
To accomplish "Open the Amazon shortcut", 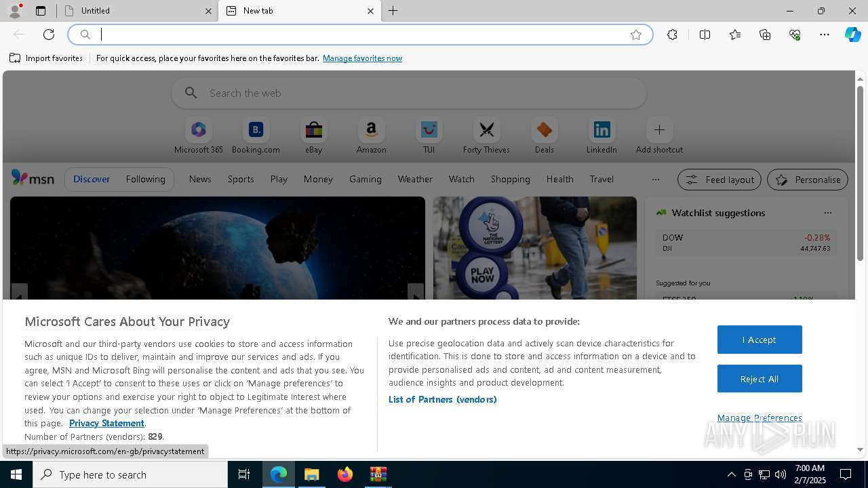I will (x=371, y=136).
